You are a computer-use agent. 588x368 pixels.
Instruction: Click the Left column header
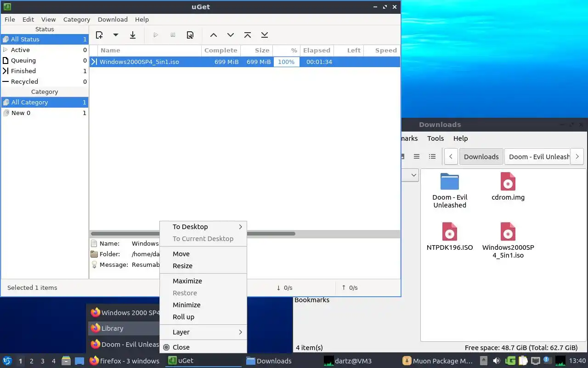coord(349,50)
